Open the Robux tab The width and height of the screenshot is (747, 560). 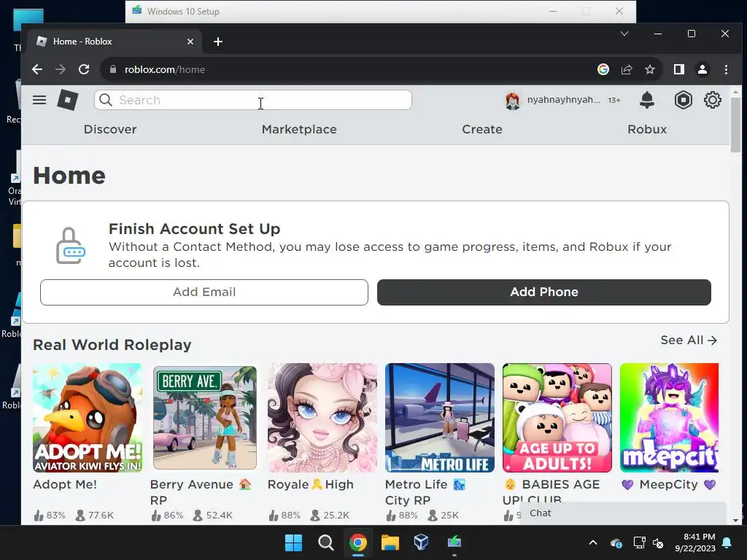click(647, 130)
